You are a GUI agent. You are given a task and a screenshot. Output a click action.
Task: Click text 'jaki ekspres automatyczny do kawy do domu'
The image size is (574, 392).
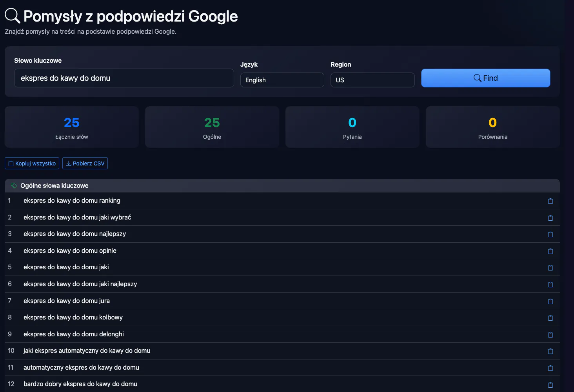pos(87,350)
